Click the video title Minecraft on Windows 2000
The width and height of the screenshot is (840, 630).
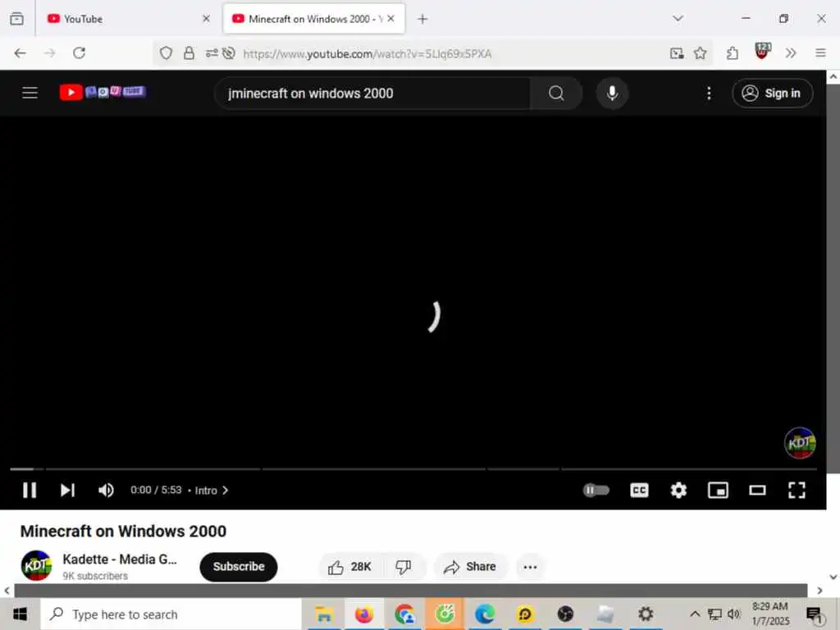[123, 531]
